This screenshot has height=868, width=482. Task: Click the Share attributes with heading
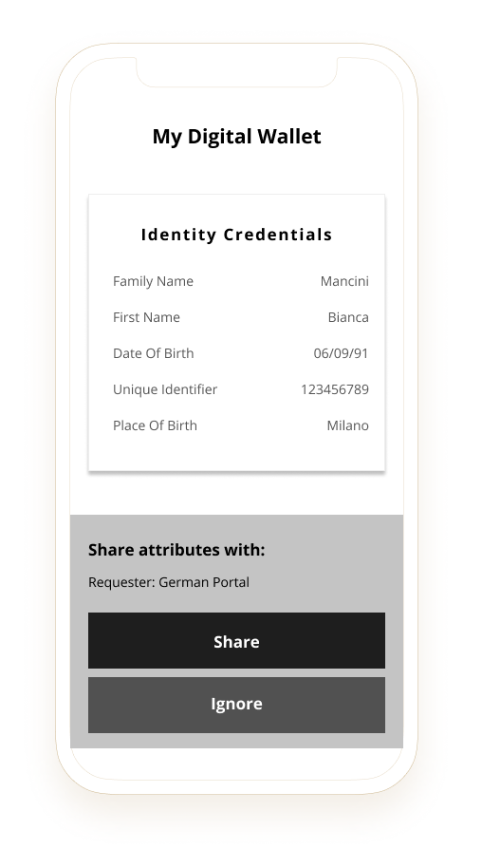[x=176, y=550]
